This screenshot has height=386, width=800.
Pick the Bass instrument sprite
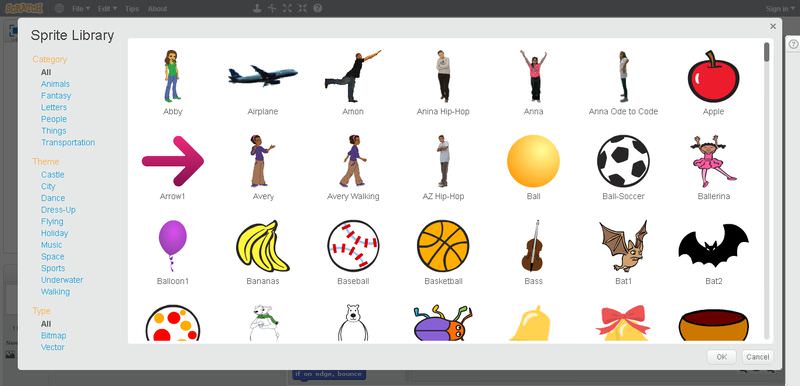point(533,246)
